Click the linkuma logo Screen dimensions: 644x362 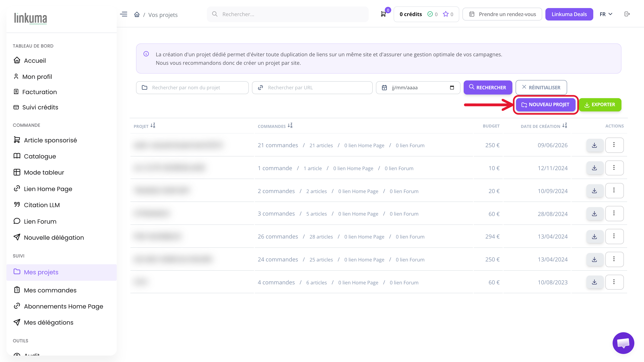pyautogui.click(x=31, y=18)
